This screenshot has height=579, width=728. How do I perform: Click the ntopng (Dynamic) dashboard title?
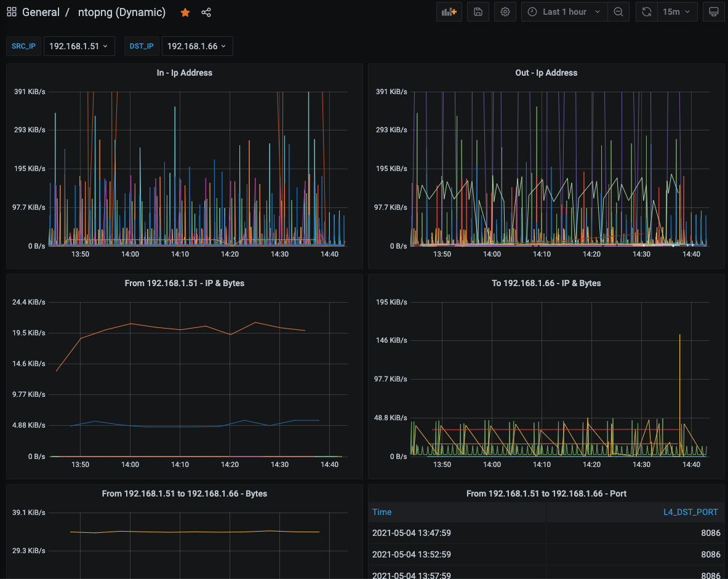(x=122, y=12)
